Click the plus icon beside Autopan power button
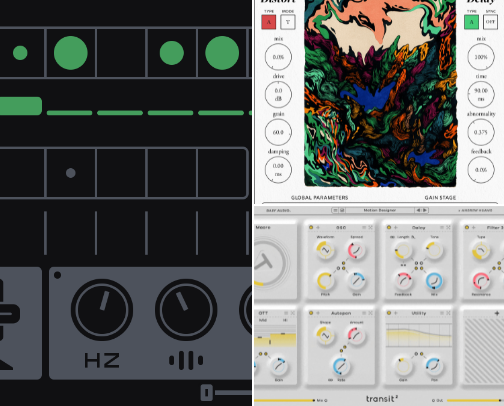 tap(318, 313)
